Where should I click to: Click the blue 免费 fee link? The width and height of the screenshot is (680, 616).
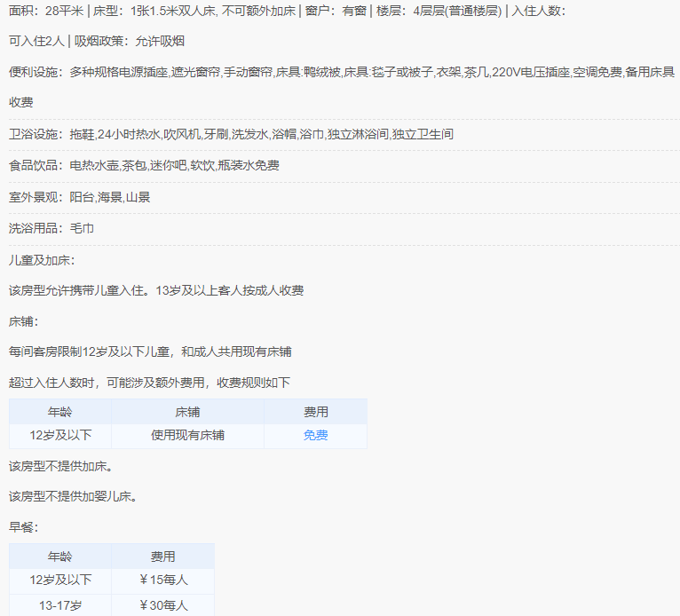tap(315, 435)
